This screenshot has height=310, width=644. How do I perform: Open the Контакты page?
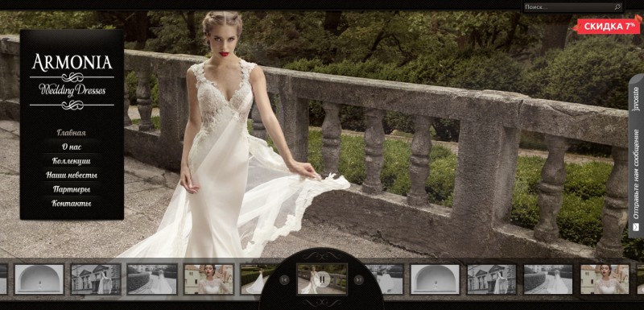(72, 203)
